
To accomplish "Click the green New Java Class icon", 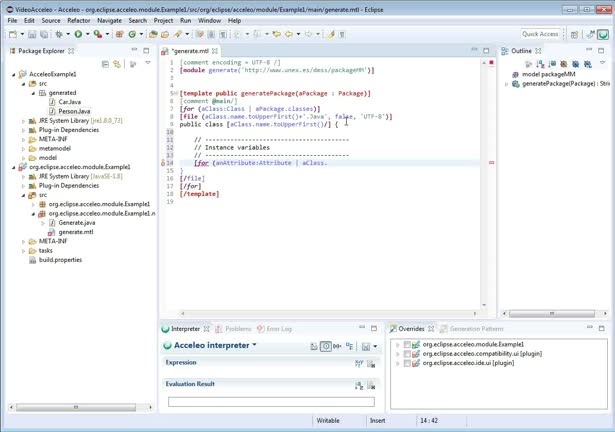I will (x=132, y=35).
